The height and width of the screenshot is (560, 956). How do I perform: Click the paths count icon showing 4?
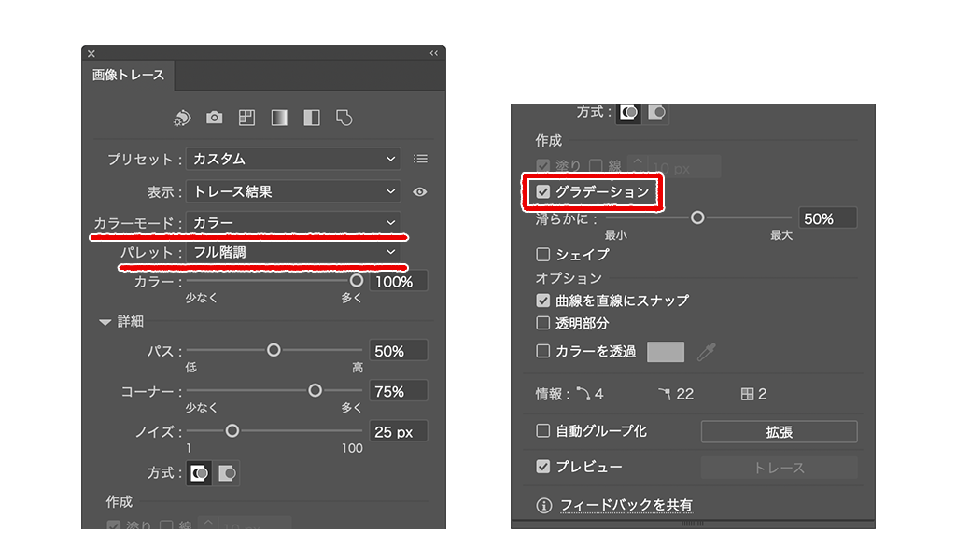(583, 394)
